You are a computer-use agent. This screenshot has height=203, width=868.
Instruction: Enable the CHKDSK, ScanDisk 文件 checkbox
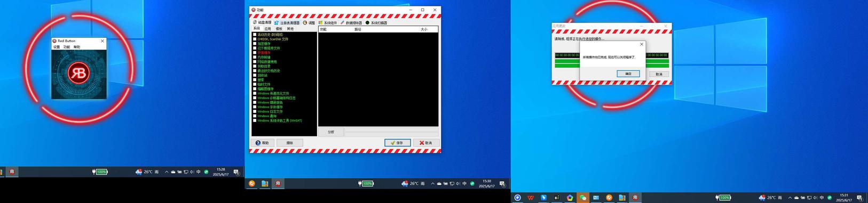pos(255,39)
